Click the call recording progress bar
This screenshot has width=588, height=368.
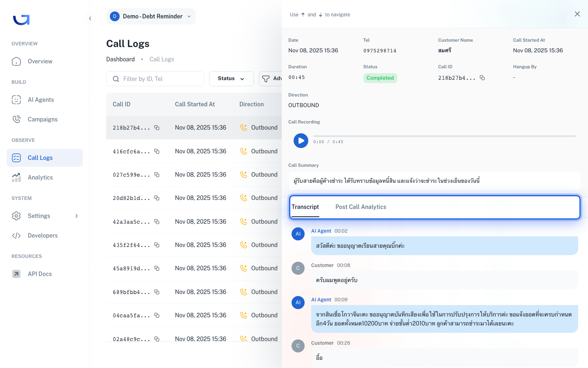tap(445, 136)
